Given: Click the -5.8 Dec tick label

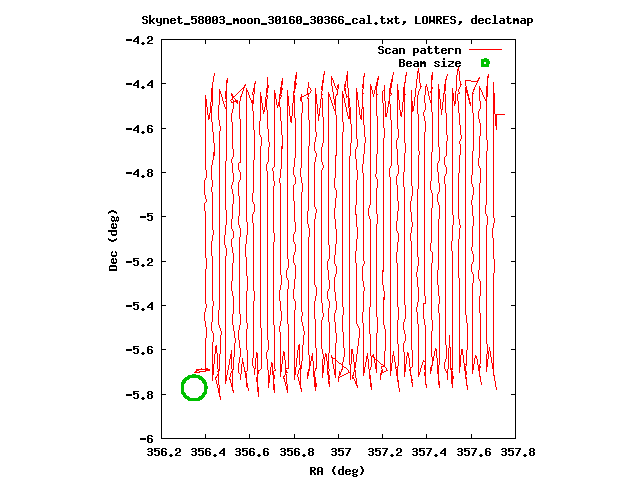Looking at the screenshot, I should (140, 395).
